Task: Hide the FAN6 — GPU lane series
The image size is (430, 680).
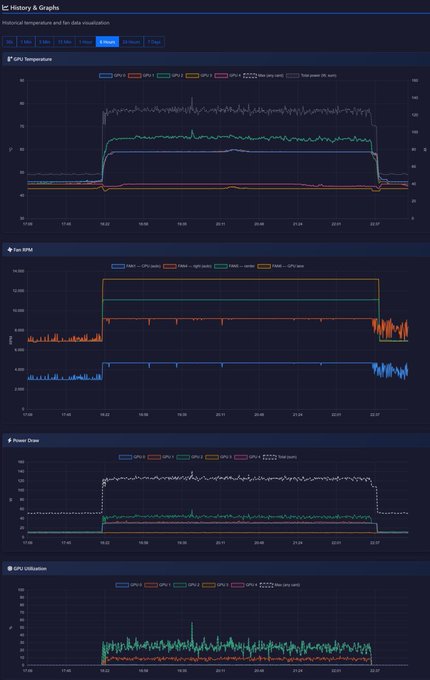Action: pos(280,266)
